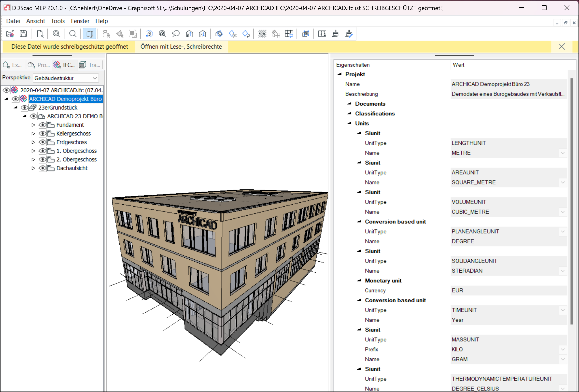
Task: Click the storey down house icon
Action: (203, 34)
